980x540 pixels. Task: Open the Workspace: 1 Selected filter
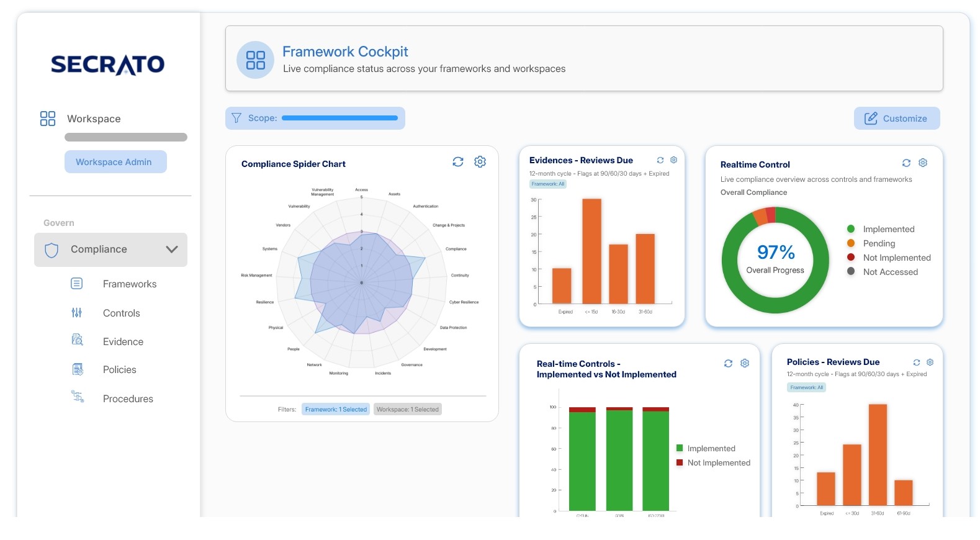coord(408,410)
